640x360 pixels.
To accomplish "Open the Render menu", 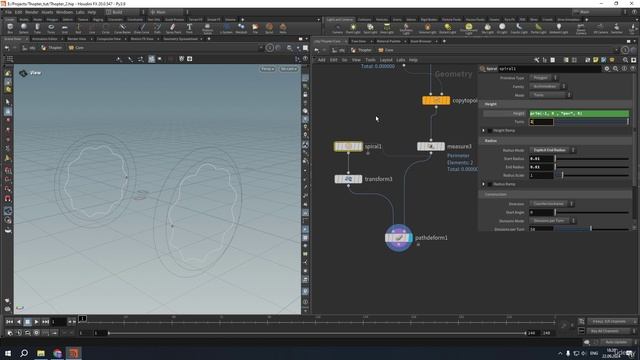I will point(31,12).
